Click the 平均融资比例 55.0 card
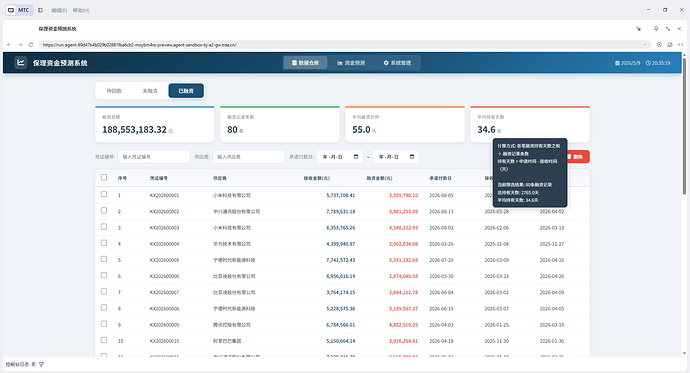Image resolution: width=690 pixels, height=373 pixels. [405, 124]
